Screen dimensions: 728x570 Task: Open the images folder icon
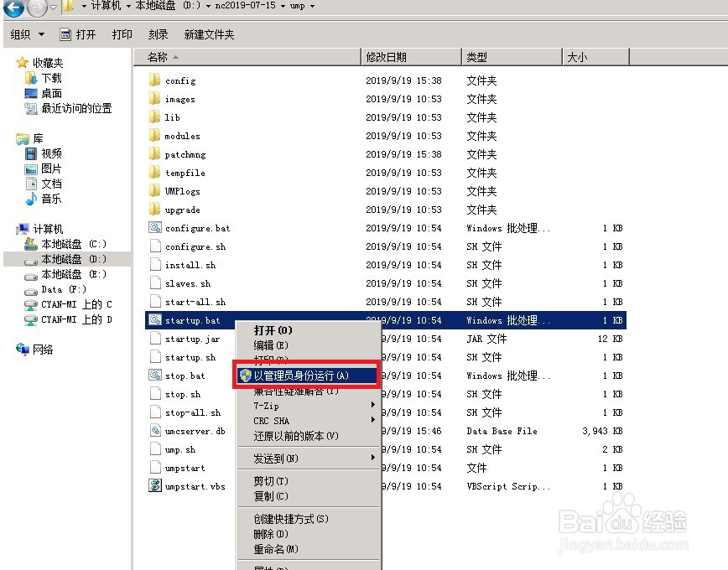coord(156,98)
